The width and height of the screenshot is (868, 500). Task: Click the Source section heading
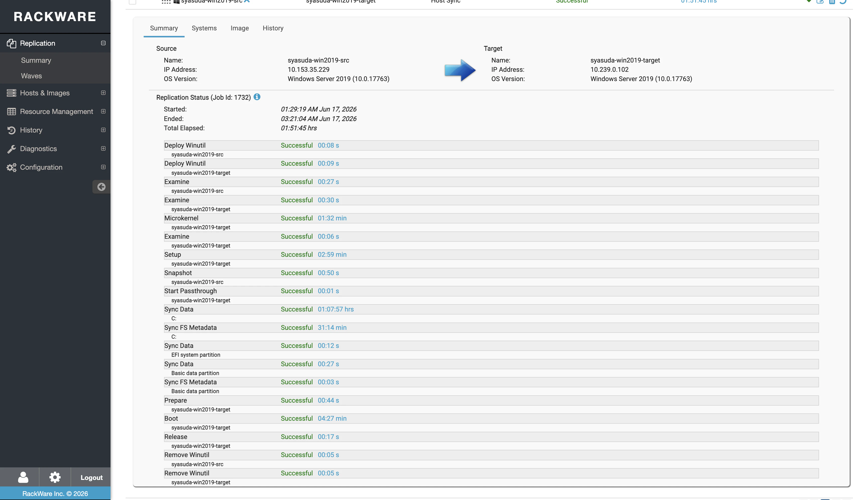[x=166, y=48]
